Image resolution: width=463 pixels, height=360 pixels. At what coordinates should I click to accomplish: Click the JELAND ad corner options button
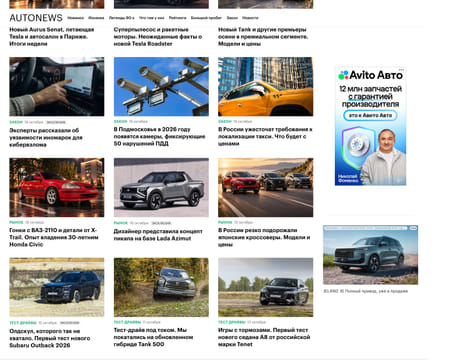413,228
